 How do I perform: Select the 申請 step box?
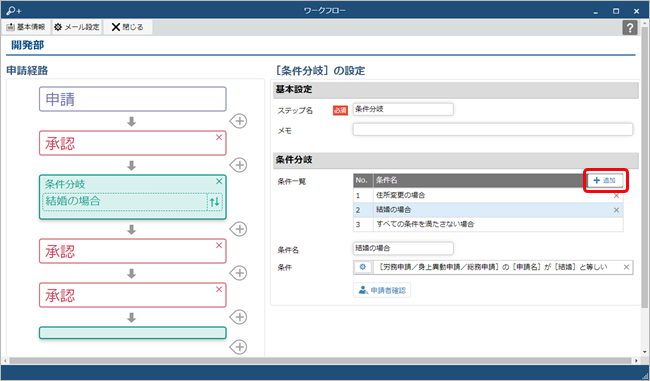[x=133, y=99]
